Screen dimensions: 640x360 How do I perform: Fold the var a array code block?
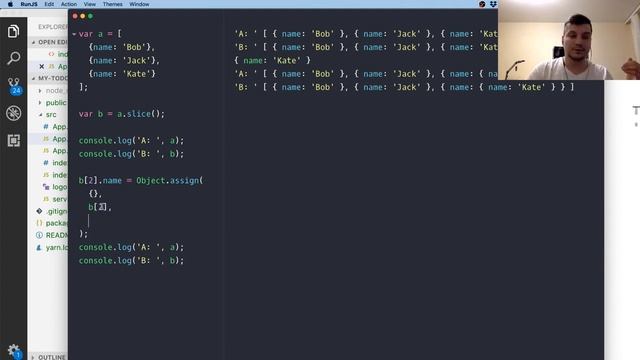pyautogui.click(x=74, y=34)
